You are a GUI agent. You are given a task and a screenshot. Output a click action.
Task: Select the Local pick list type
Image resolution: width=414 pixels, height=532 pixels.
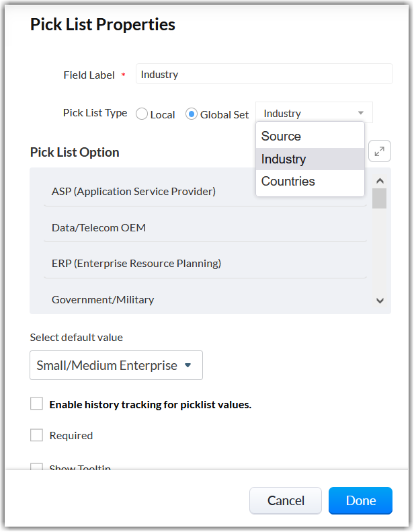pyautogui.click(x=142, y=114)
